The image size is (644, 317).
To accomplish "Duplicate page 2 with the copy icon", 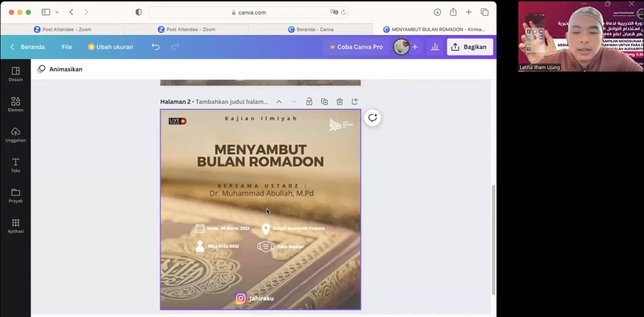I will (324, 102).
